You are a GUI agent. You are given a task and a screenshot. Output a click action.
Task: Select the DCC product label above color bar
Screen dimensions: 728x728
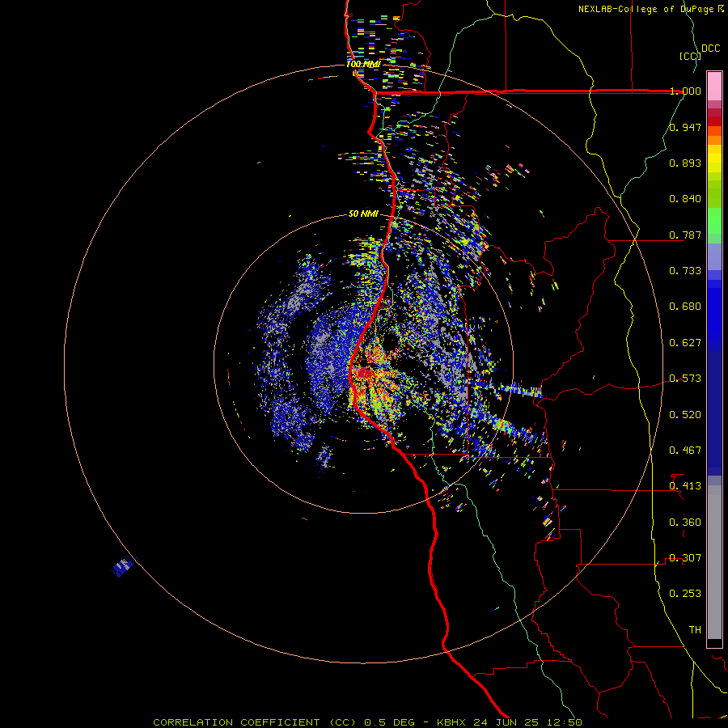tap(710, 49)
